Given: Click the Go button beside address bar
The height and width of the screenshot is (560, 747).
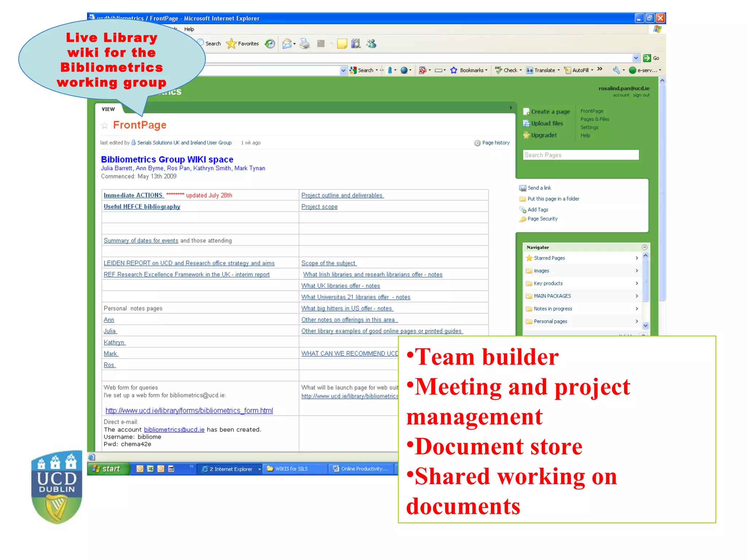Looking at the screenshot, I should [651, 58].
